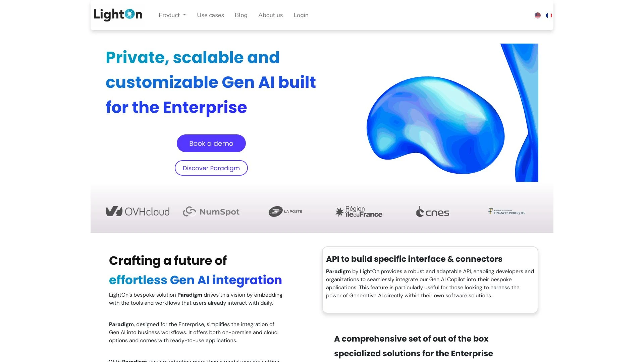
Task: Click the Book a demo button
Action: tap(211, 143)
